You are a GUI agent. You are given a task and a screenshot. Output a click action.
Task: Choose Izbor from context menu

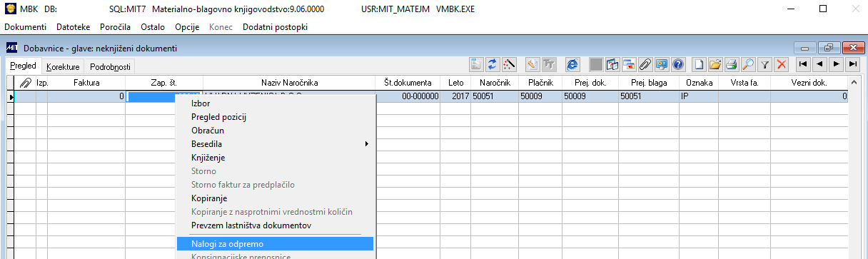(x=275, y=103)
